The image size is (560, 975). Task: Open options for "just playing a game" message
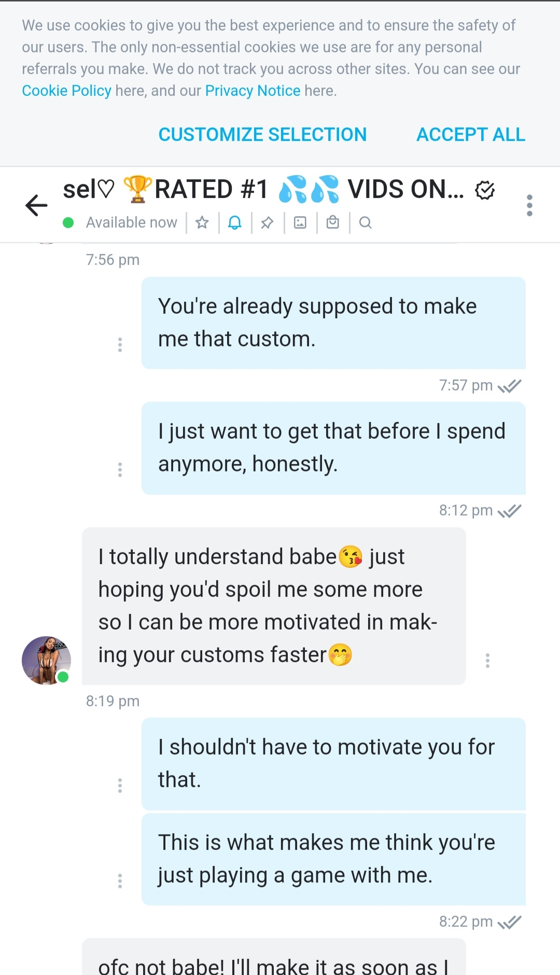120,881
